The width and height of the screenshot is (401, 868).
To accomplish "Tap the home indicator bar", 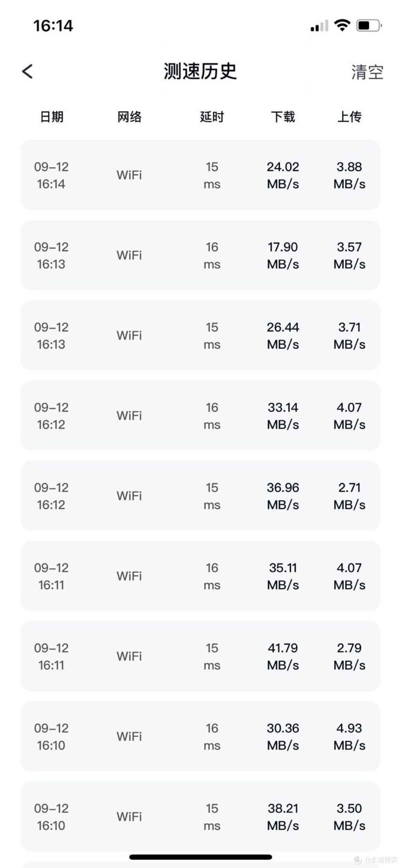I will point(200,857).
